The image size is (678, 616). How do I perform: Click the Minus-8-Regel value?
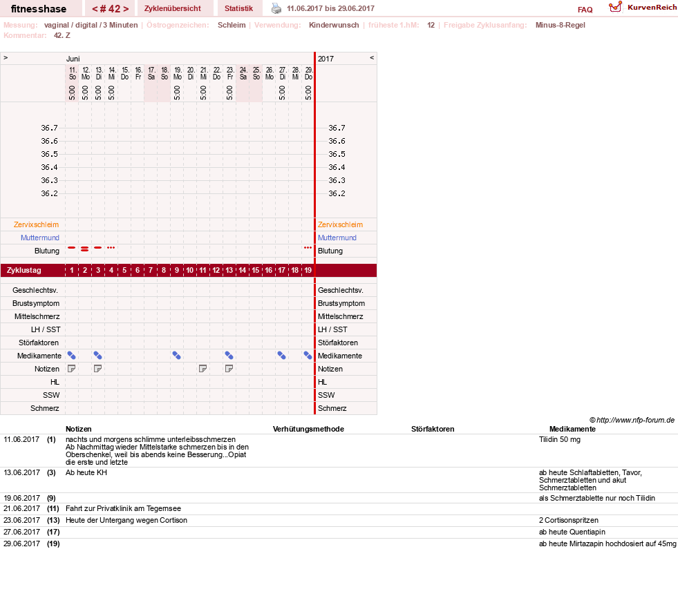pos(560,25)
